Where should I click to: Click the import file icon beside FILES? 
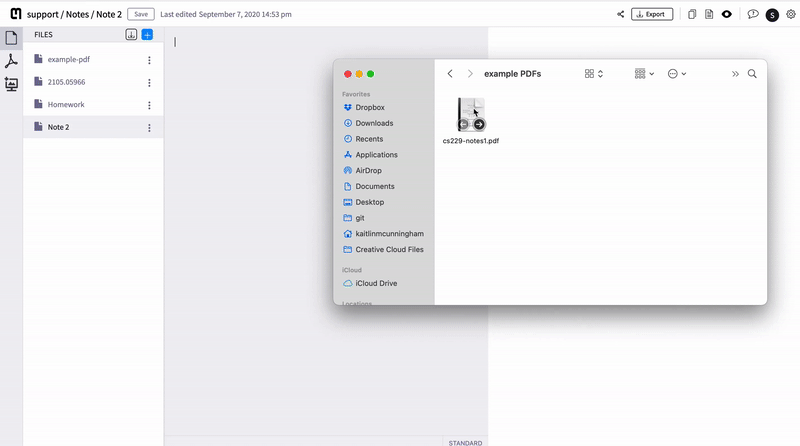pos(131,35)
